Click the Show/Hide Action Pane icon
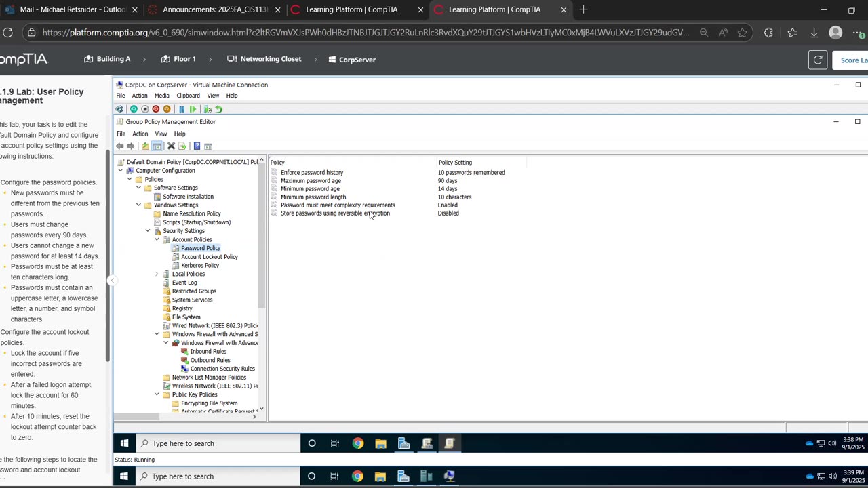Viewport: 868px width, 488px height. tap(208, 146)
